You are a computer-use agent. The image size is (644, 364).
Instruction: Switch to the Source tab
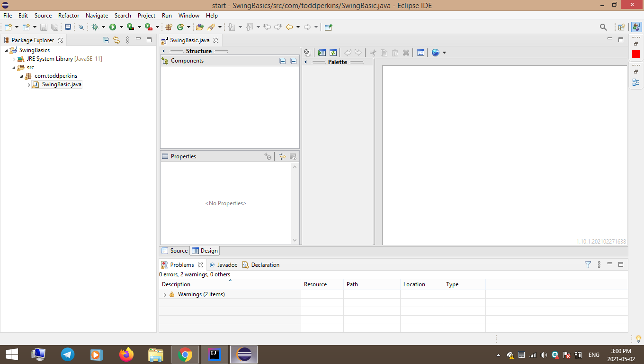tap(175, 251)
